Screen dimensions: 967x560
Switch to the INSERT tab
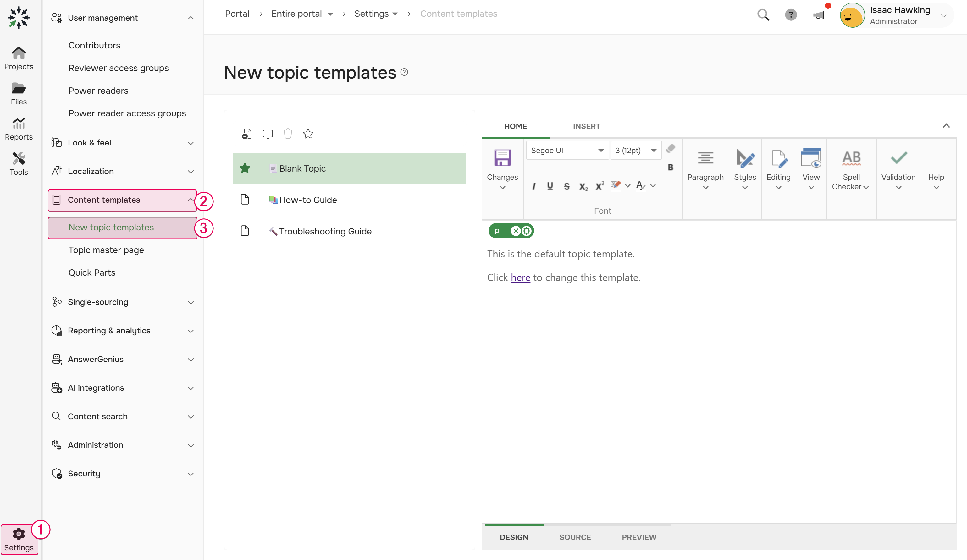[x=586, y=126]
